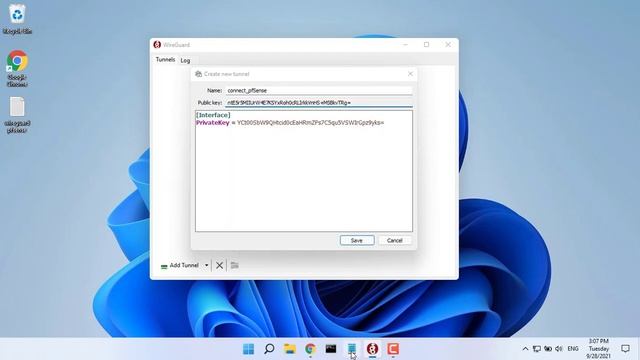This screenshot has height=360, width=640.
Task: Show hidden system tray icons
Action: (525, 349)
